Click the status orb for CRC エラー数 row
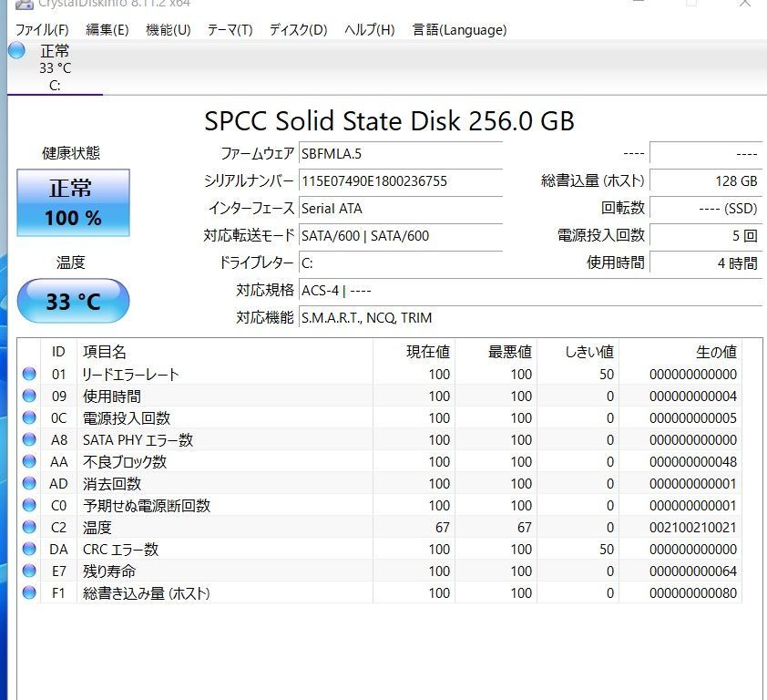 tap(29, 550)
